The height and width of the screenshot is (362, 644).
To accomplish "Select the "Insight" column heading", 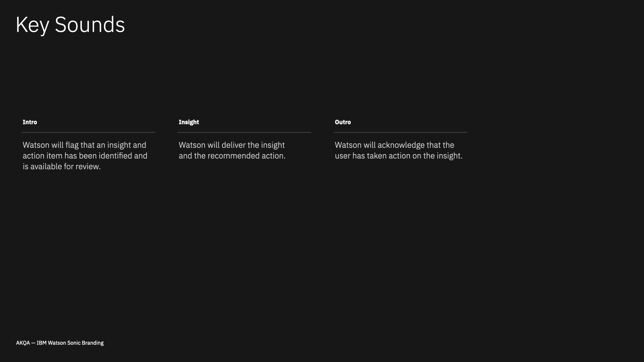I will click(x=189, y=122).
